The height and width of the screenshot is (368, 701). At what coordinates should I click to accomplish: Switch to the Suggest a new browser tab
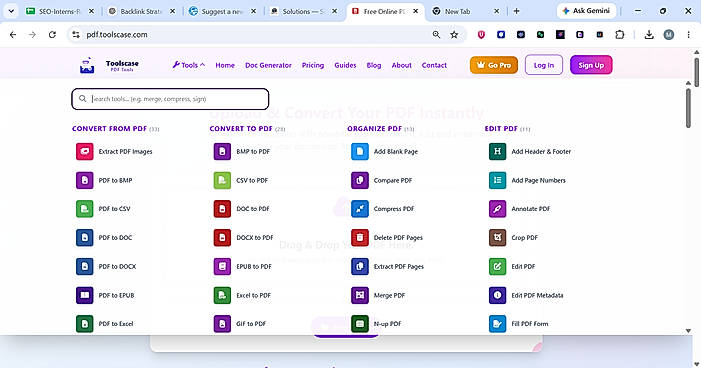(x=223, y=11)
